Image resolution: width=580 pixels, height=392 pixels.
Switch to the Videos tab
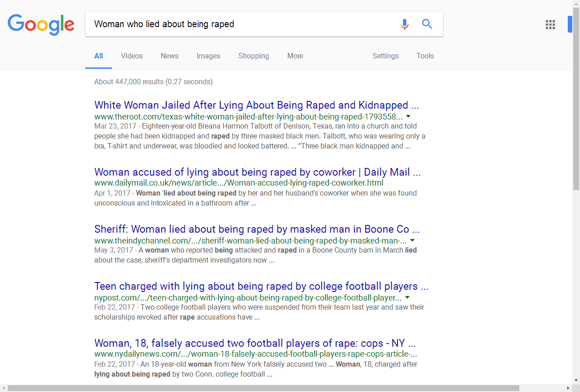pos(132,56)
